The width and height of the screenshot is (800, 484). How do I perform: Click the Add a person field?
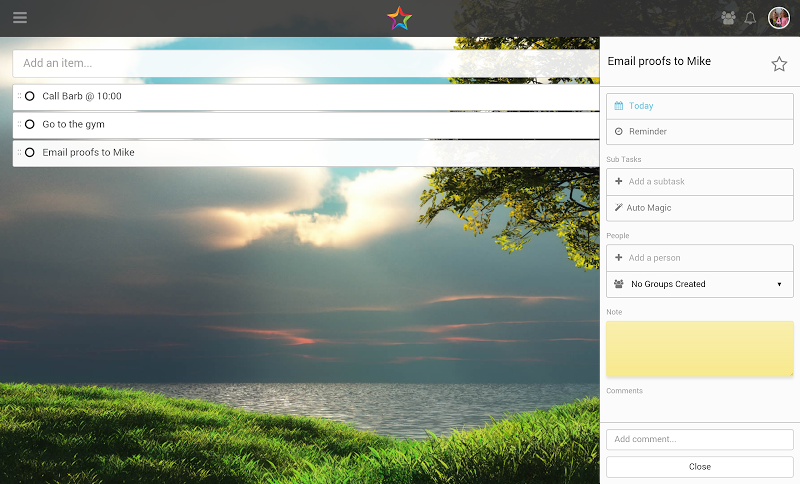tap(699, 258)
